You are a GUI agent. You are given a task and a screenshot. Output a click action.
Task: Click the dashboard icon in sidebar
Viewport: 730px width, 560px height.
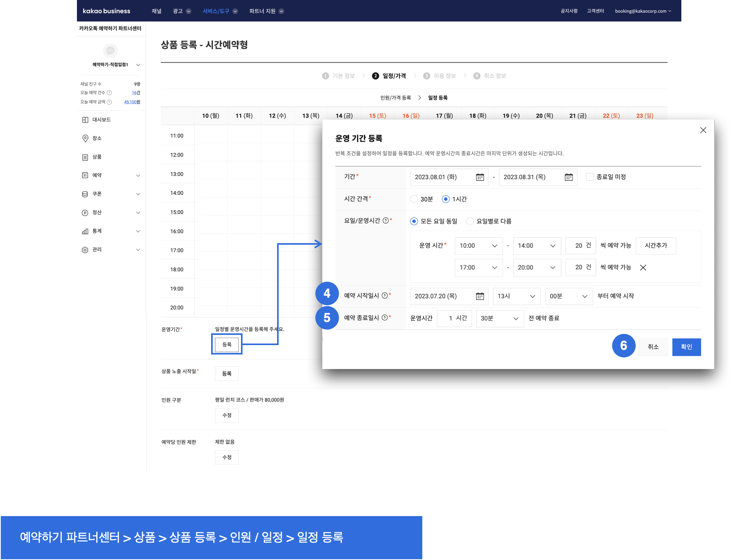pos(85,120)
